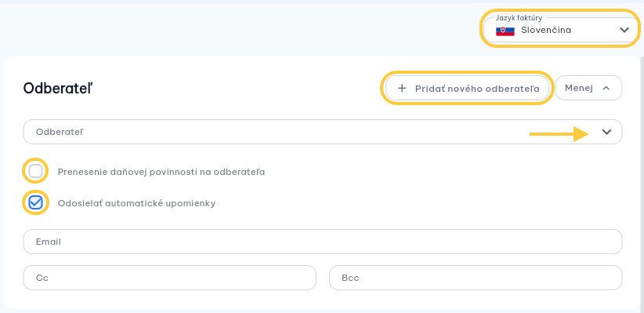Screen dimensions: 644x313
Task: Collapse the section with Menej
Action: pos(588,88)
